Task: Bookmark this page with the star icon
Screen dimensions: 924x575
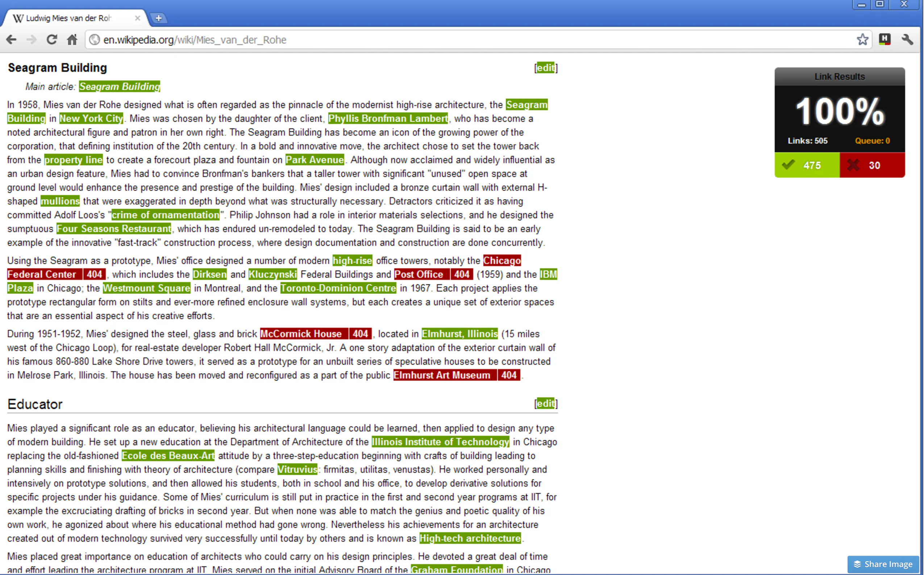Action: (863, 40)
